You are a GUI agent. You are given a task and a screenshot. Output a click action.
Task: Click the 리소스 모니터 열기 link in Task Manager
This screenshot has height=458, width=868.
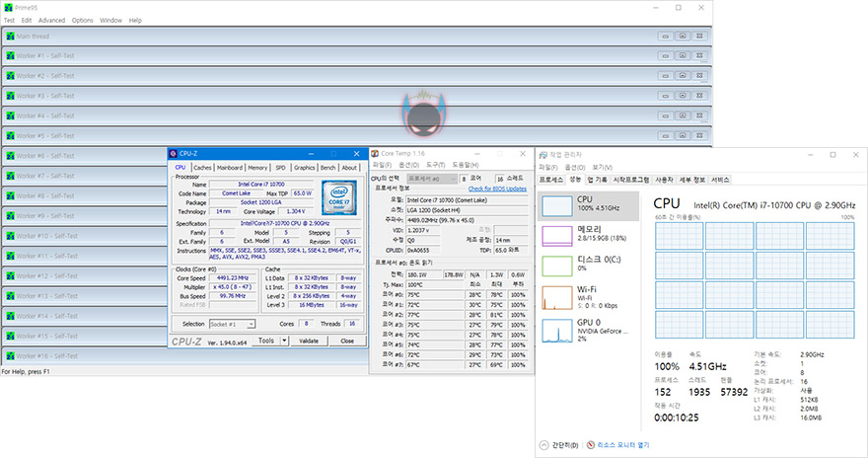pos(622,445)
